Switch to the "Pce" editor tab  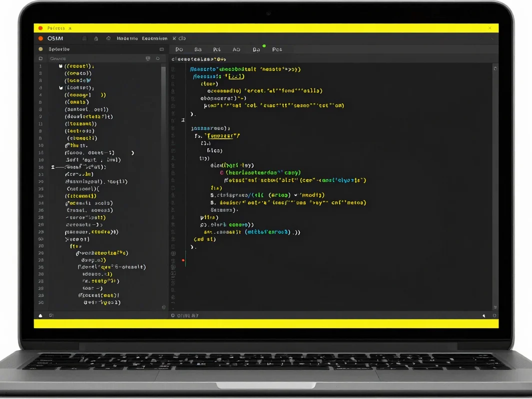(277, 49)
